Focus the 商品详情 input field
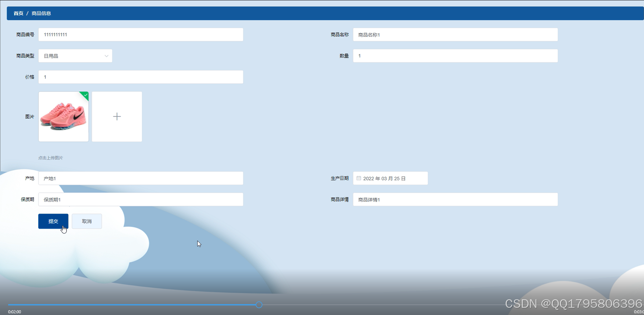Image resolution: width=644 pixels, height=315 pixels. coord(455,199)
